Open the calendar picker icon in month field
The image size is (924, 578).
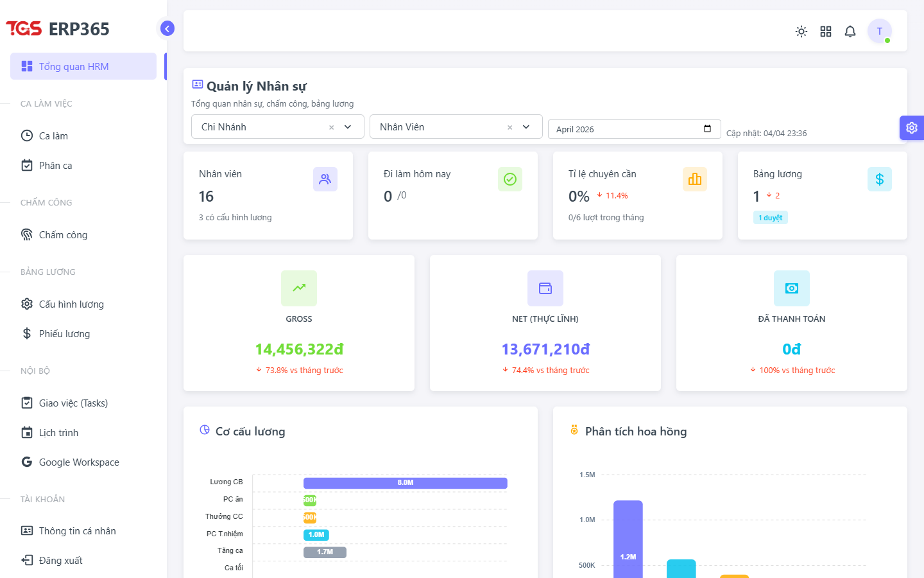(707, 129)
